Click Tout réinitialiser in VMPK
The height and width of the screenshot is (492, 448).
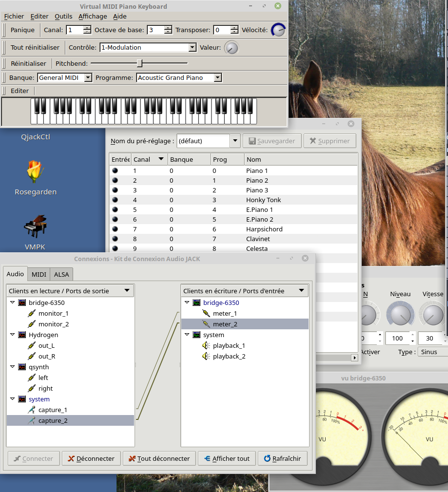click(35, 47)
